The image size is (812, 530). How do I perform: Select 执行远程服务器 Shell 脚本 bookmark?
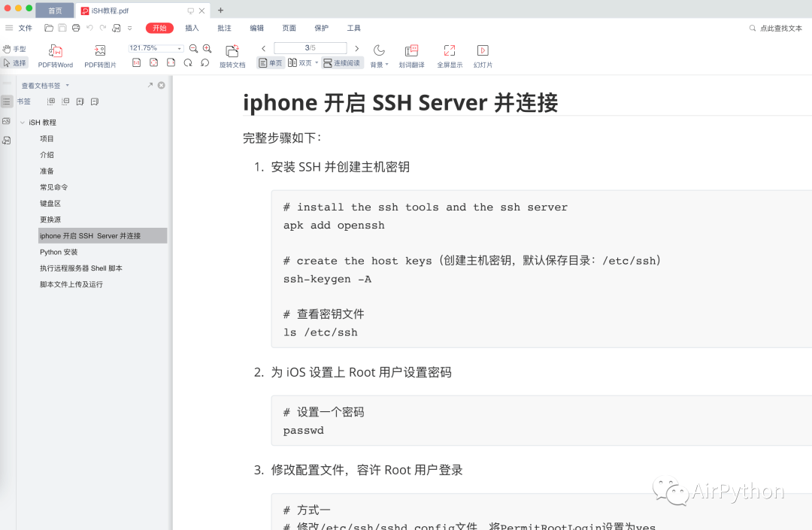[80, 268]
